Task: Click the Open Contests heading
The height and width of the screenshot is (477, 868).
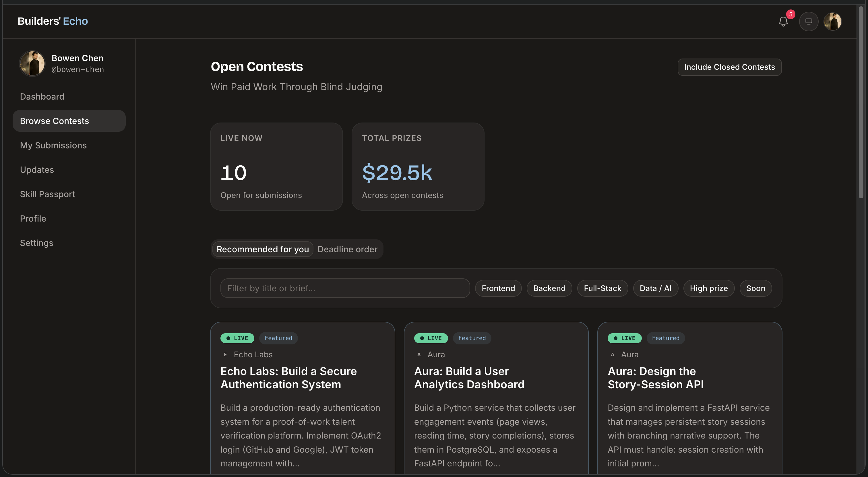Action: tap(257, 67)
